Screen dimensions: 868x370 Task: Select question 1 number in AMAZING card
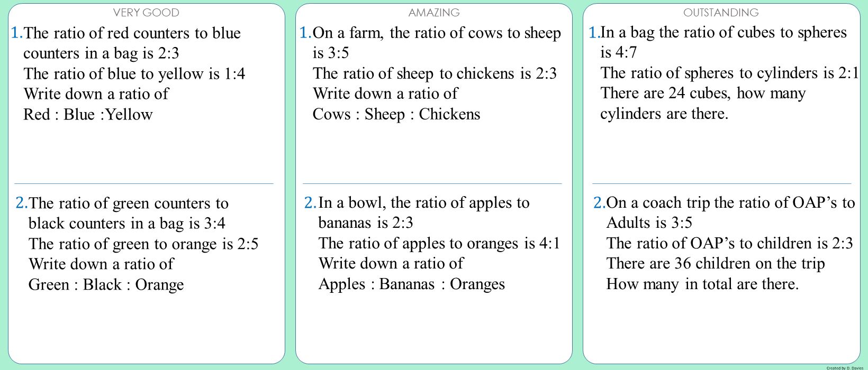[x=306, y=33]
